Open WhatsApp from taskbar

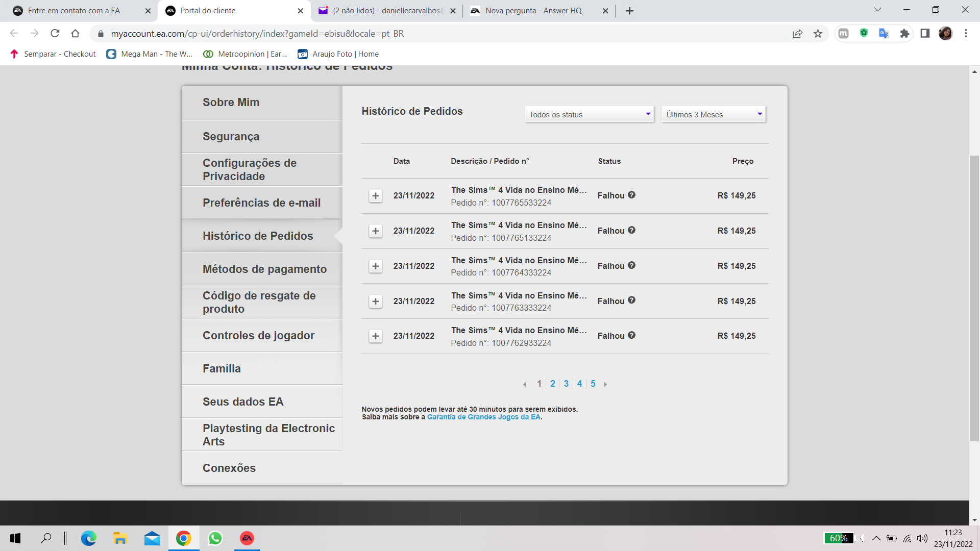click(x=215, y=538)
